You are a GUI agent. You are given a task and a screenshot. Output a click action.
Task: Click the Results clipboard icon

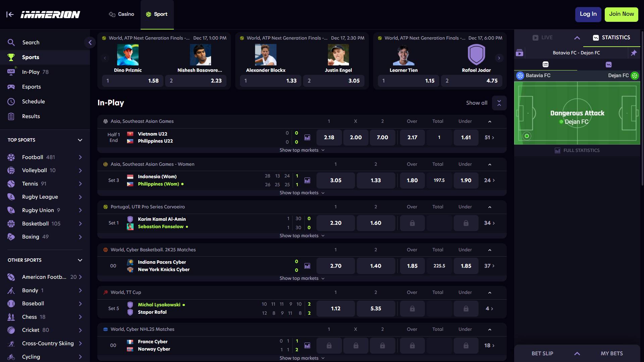[x=11, y=116]
